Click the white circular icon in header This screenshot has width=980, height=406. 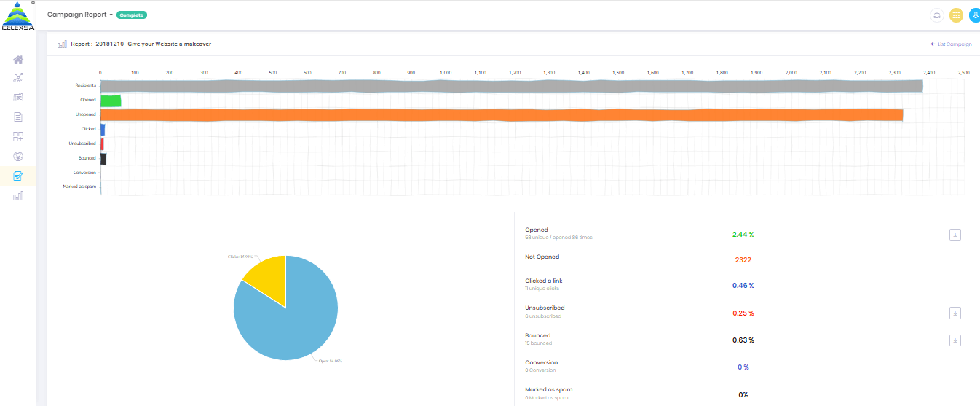coord(937,15)
